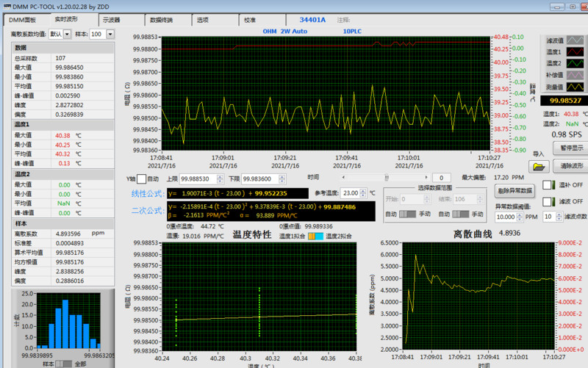588x368 pixels.
Task: Click the 滤波值 trace legend icon
Action: (x=576, y=40)
